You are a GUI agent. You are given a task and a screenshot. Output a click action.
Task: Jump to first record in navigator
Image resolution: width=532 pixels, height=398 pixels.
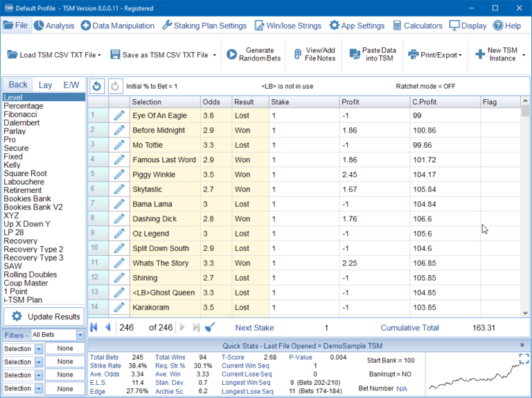pyautogui.click(x=94, y=327)
